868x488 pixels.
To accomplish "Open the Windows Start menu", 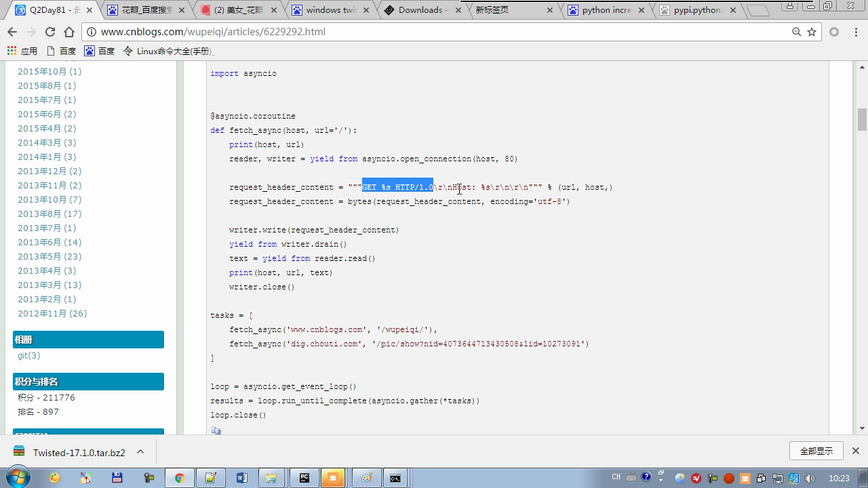I will click(x=17, y=478).
